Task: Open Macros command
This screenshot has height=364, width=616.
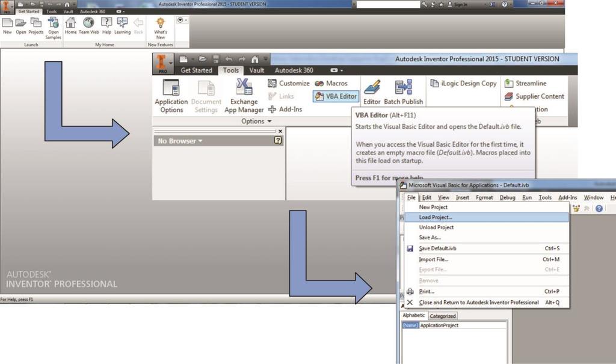Action: coord(331,84)
